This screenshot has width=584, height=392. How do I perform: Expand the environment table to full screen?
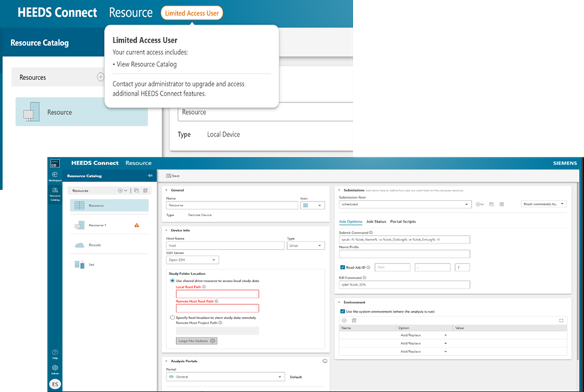click(561, 320)
